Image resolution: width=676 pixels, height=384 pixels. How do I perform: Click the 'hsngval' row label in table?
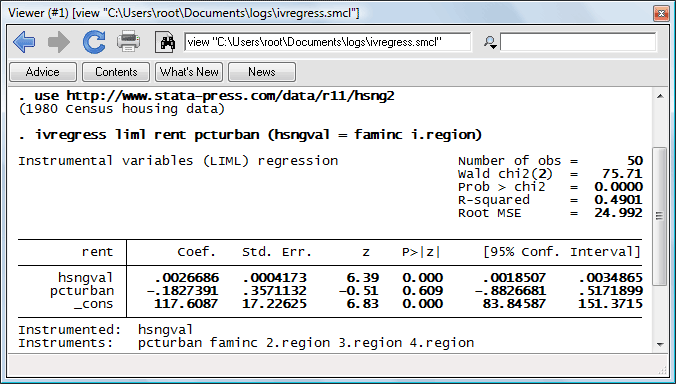point(85,278)
